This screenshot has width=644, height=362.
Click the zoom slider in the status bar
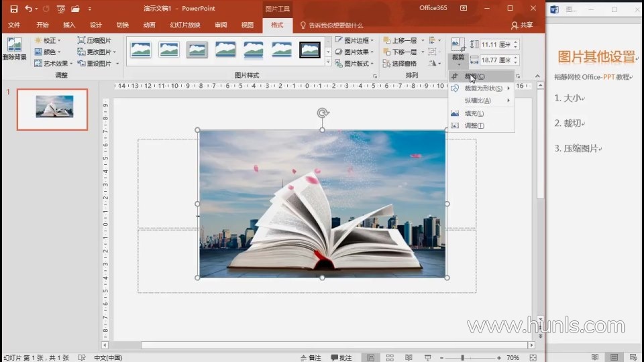click(462, 358)
